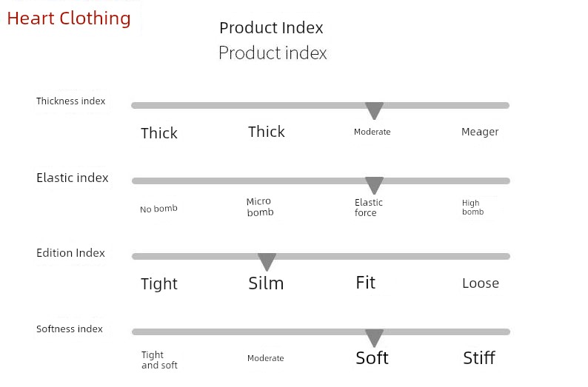Click the Softness index triangle marker
Image resolution: width=588 pixels, height=387 pixels.
(x=374, y=338)
